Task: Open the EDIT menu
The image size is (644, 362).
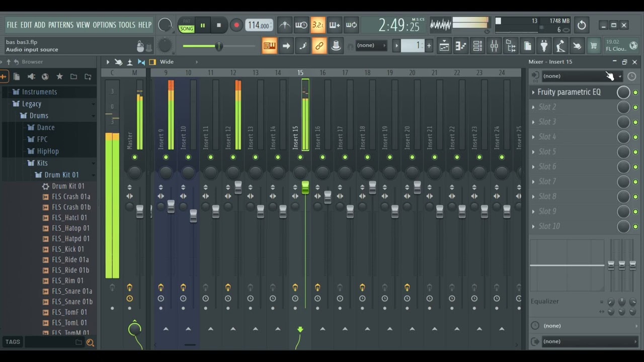Action: pyautogui.click(x=26, y=25)
